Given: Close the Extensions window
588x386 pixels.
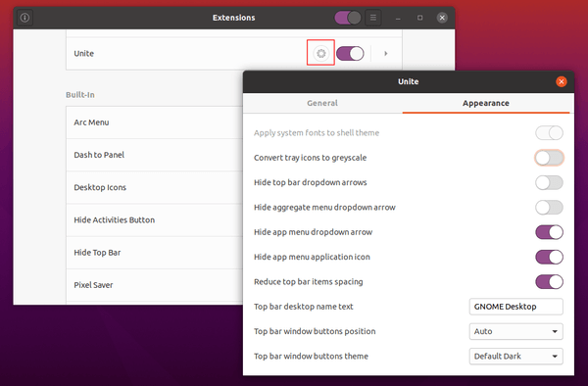Looking at the screenshot, I should click(442, 18).
